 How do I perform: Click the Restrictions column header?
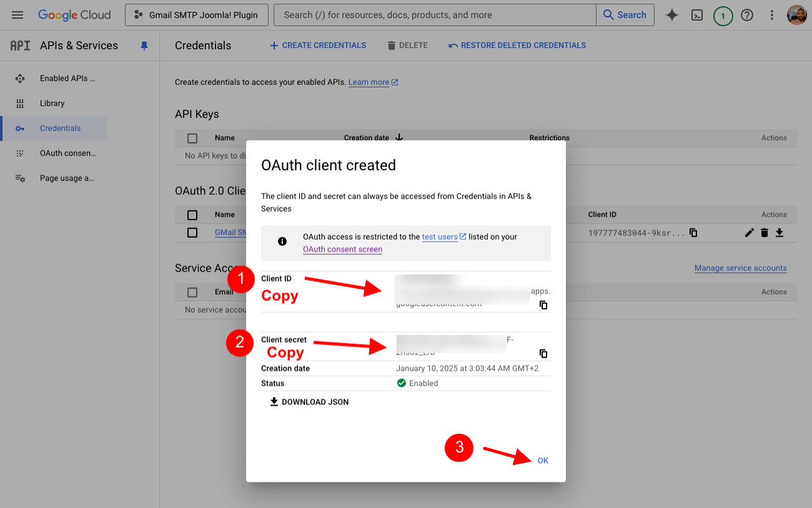[550, 138]
